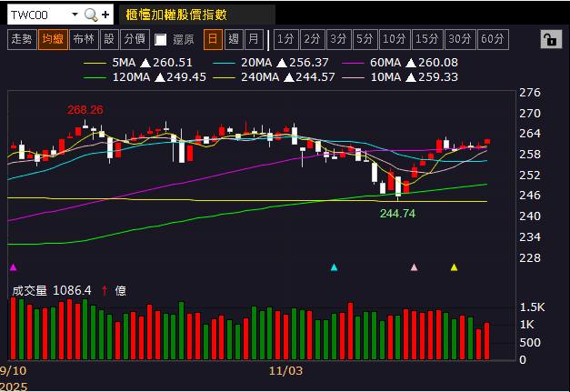Image resolution: width=570 pixels, height=392 pixels.
Task: Click the 240MA value 244.57
Action: [x=315, y=77]
